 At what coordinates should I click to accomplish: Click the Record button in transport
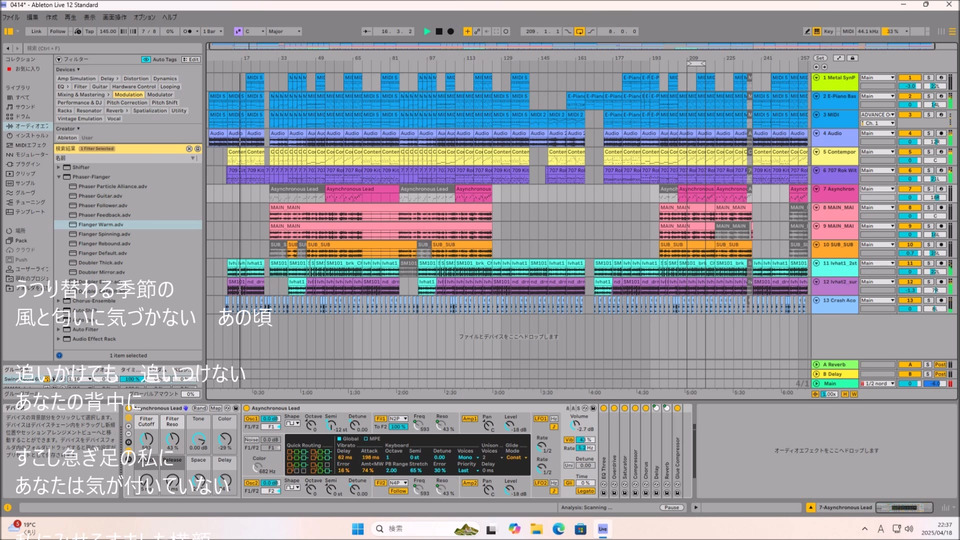click(x=451, y=31)
